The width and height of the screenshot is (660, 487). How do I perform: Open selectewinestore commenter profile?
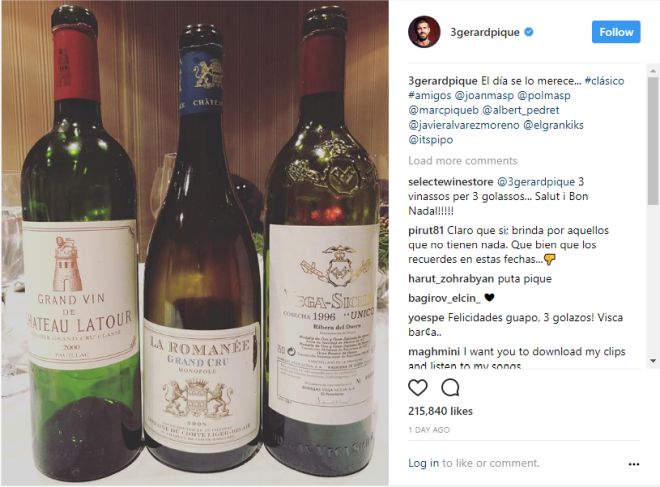click(450, 182)
